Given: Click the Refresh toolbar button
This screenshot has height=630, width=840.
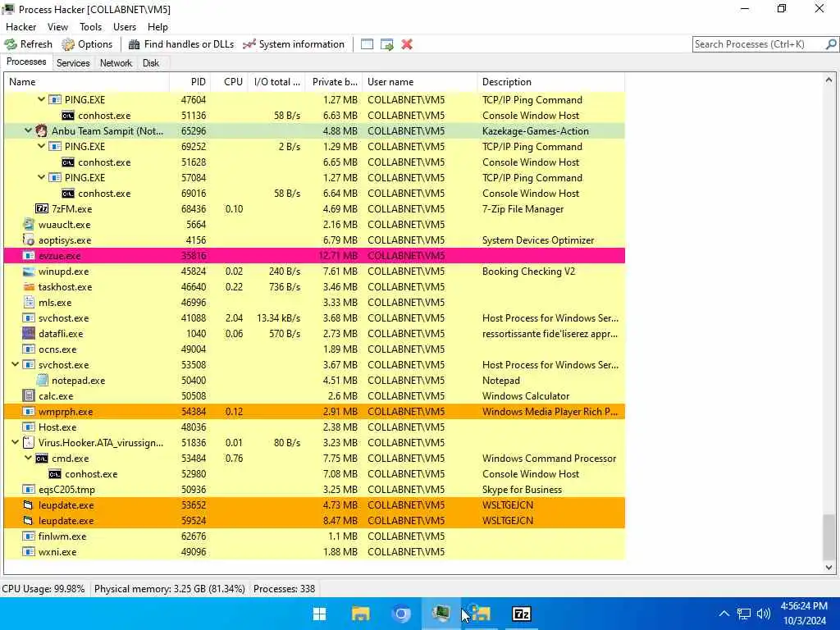Looking at the screenshot, I should point(29,44).
